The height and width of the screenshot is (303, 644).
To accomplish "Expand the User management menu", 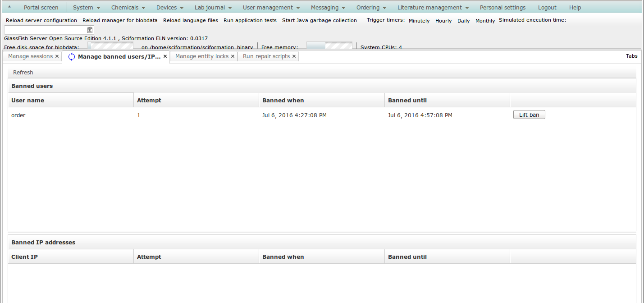I will pyautogui.click(x=271, y=8).
